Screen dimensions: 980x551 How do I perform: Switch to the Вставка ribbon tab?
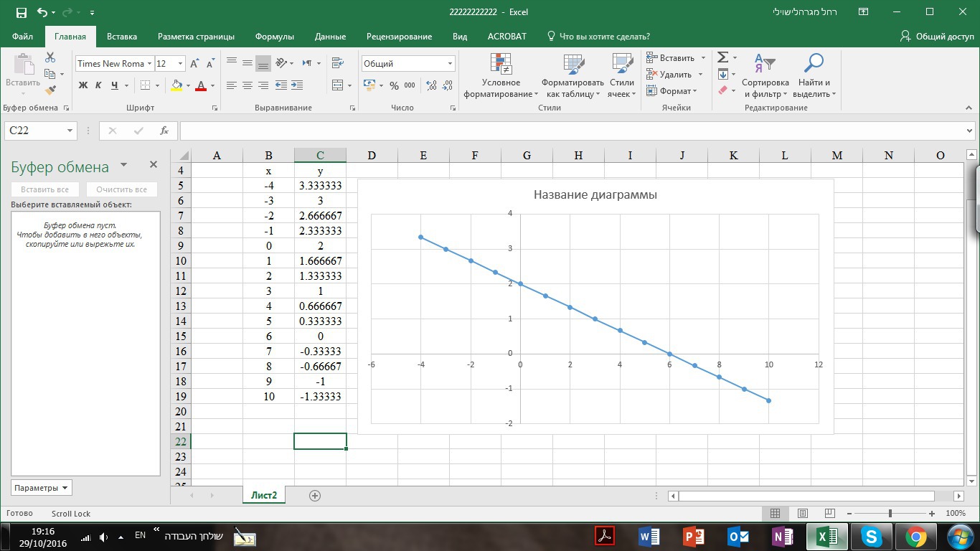click(x=122, y=37)
